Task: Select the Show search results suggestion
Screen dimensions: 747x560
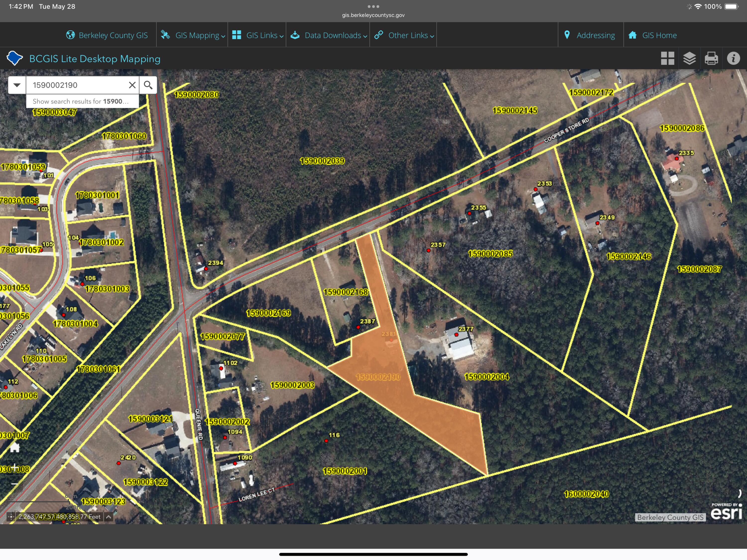Action: point(82,101)
